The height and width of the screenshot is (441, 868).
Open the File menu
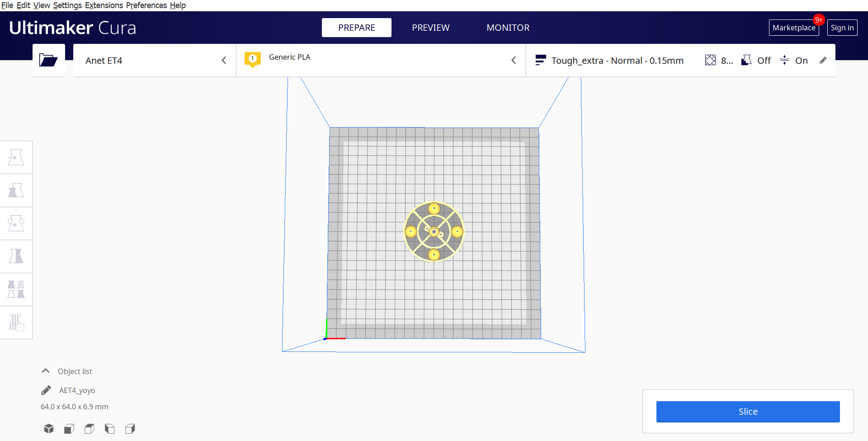(7, 5)
